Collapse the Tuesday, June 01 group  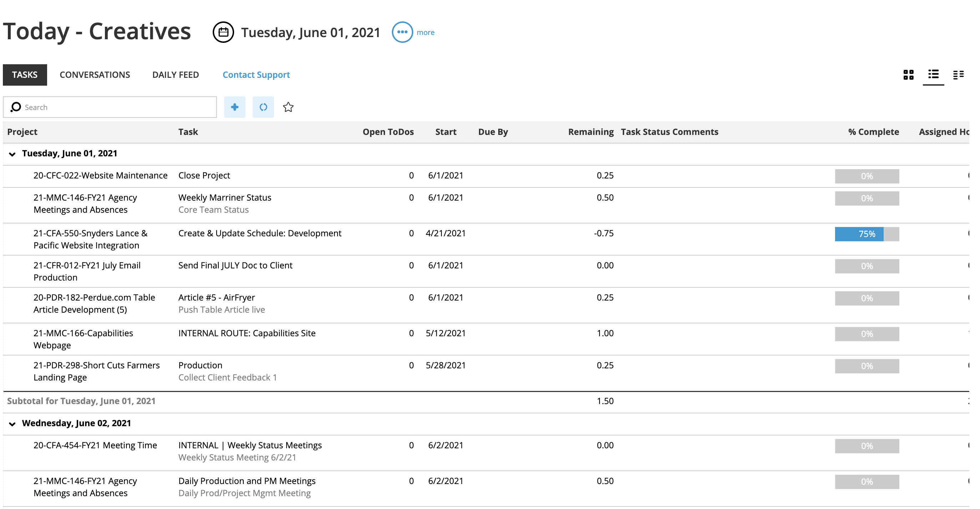coord(12,154)
